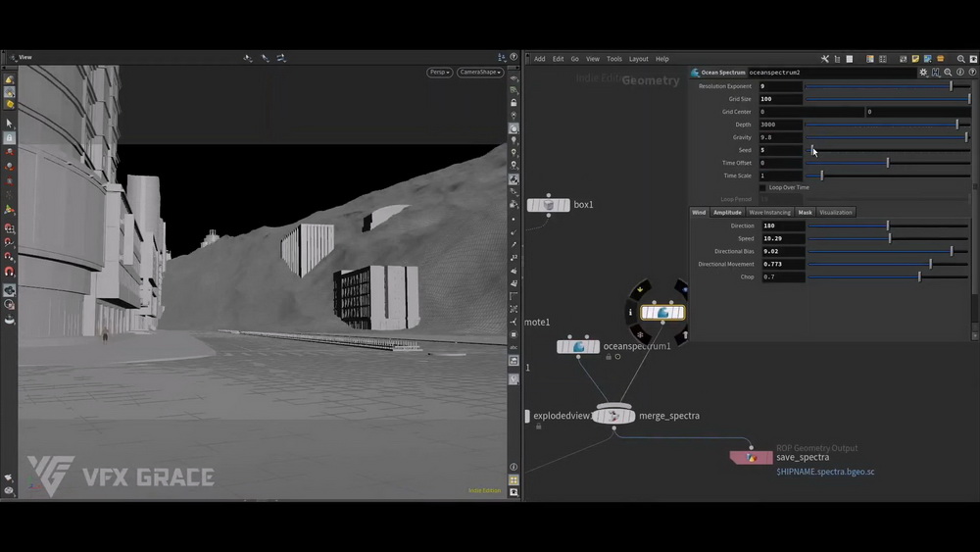
Task: Click the info ring button on selected node
Action: click(630, 312)
